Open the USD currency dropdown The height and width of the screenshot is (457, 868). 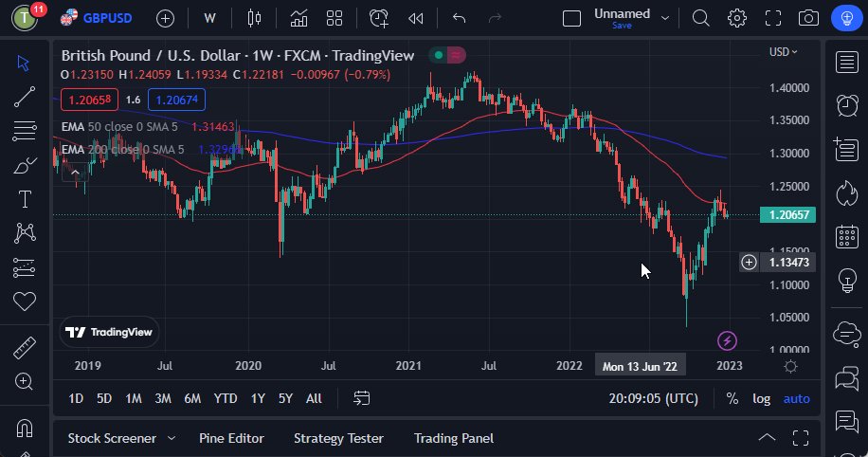[x=783, y=51]
